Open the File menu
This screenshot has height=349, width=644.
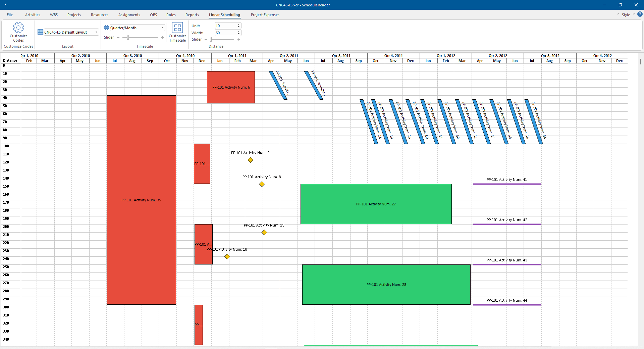pos(10,15)
